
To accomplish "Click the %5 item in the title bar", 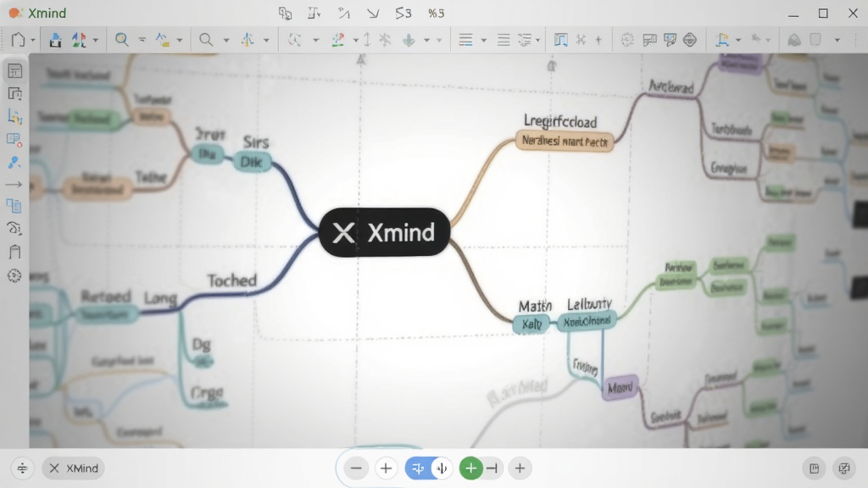I will (437, 13).
